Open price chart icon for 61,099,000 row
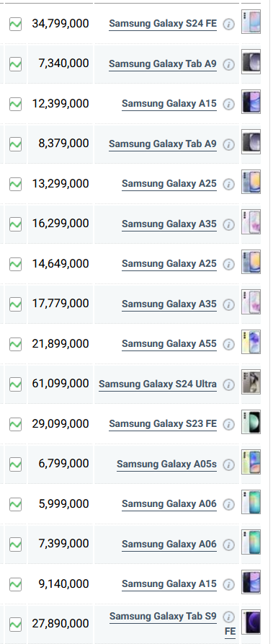The width and height of the screenshot is (273, 644). (x=15, y=384)
